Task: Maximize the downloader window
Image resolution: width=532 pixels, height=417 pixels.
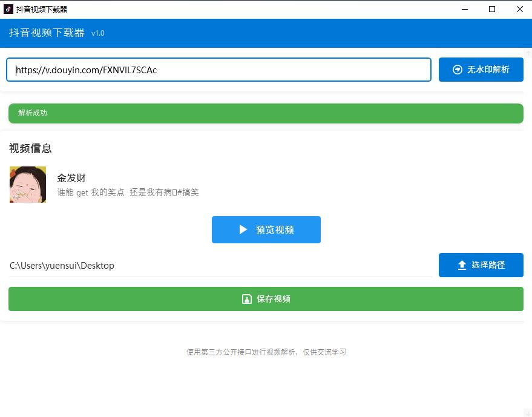Action: coord(492,9)
